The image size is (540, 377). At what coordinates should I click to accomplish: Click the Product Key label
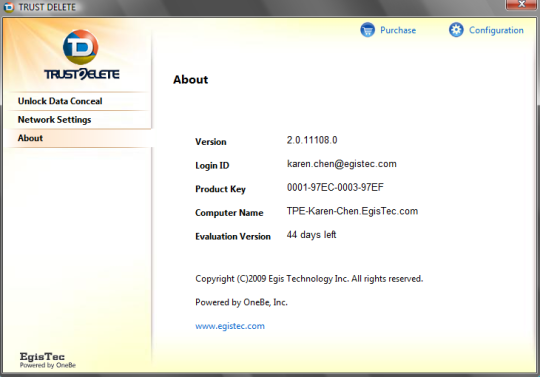[x=220, y=189]
